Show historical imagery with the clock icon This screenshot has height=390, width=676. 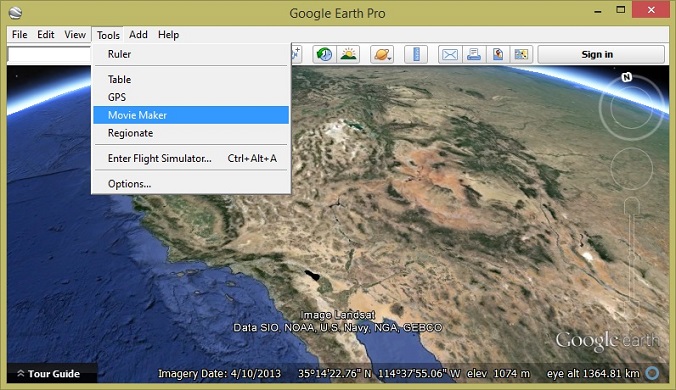[325, 54]
